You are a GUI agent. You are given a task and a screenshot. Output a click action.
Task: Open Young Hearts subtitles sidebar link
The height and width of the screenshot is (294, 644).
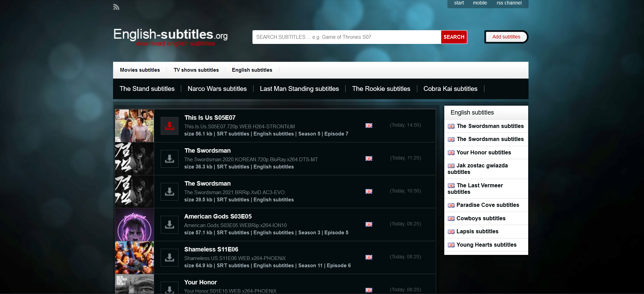486,245
